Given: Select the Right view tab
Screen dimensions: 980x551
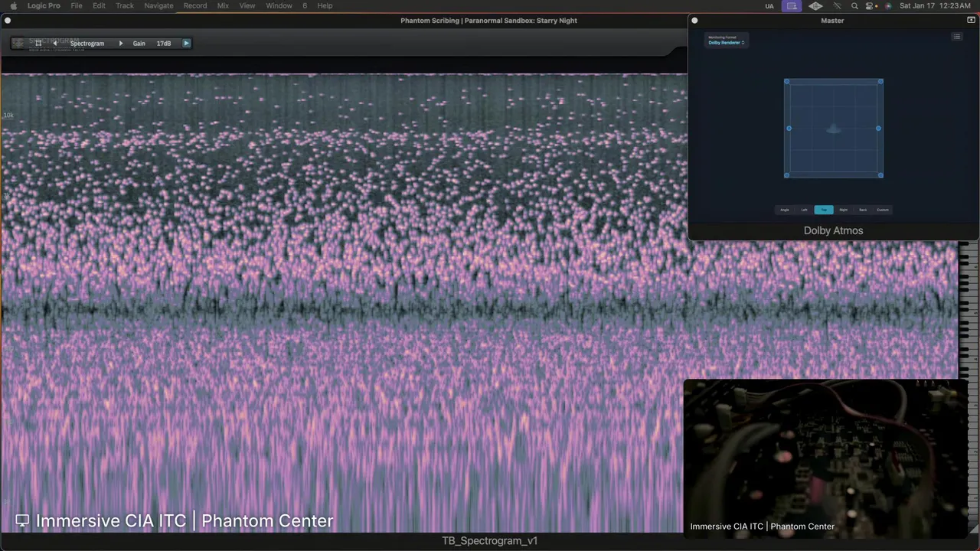Looking at the screenshot, I should pyautogui.click(x=843, y=210).
